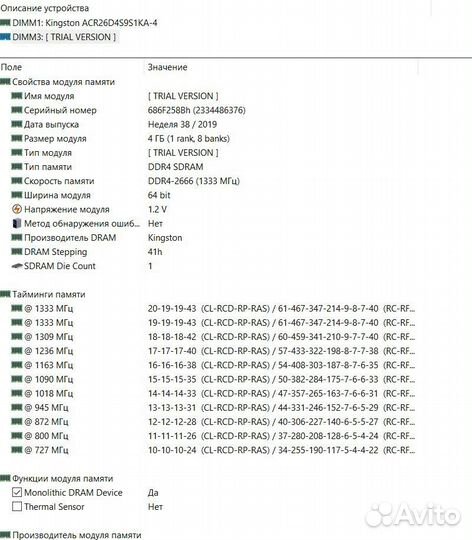Click the icon beside Тип модуля
The width and height of the screenshot is (472, 540).
(17, 152)
